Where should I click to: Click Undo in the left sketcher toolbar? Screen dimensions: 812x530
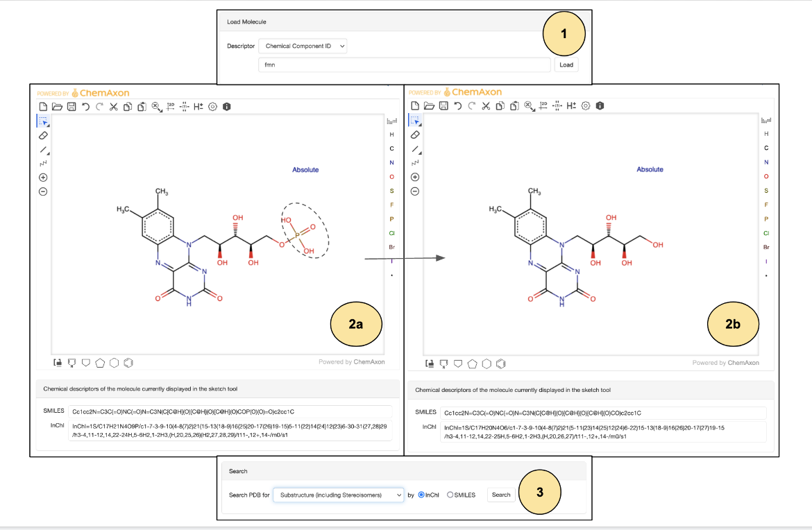point(85,106)
